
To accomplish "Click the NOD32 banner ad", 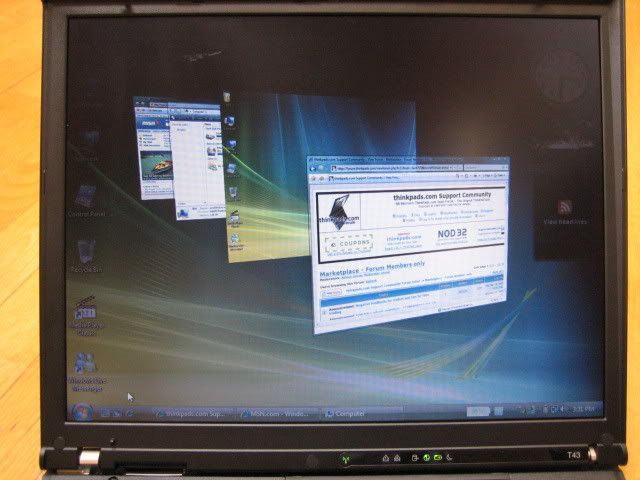I will coord(452,234).
